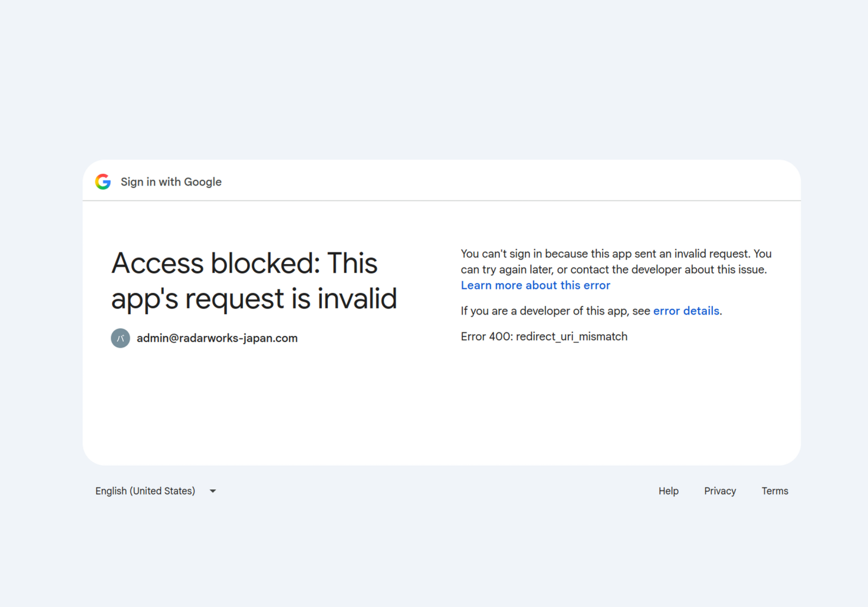Image resolution: width=868 pixels, height=607 pixels.
Task: Click the Google logo icon
Action: tap(103, 182)
